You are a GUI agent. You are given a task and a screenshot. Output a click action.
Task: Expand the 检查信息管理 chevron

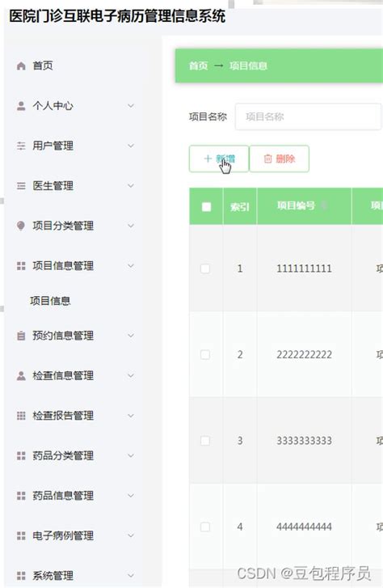point(131,376)
